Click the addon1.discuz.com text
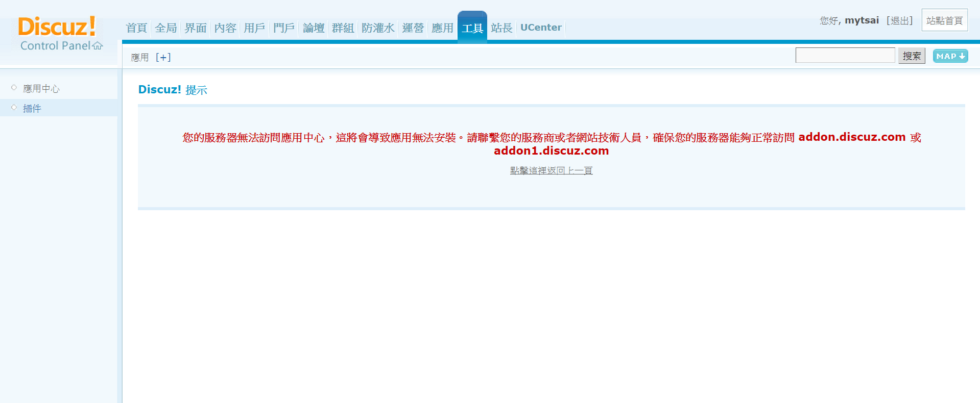Screen dimensions: 980x403 551,150
